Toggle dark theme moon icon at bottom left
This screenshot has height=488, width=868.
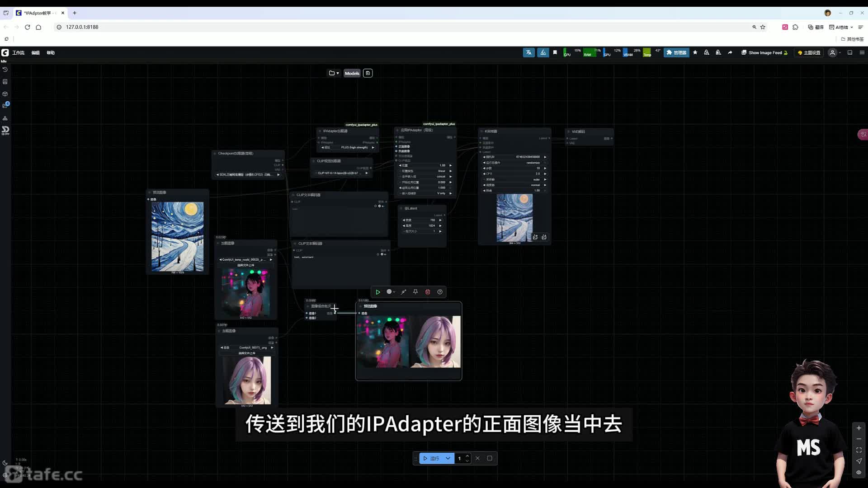(5, 463)
